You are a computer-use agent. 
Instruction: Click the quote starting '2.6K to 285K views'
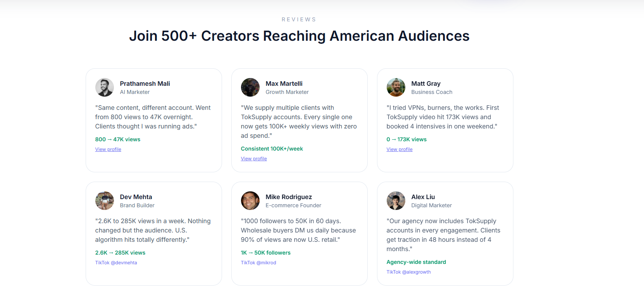pyautogui.click(x=153, y=230)
